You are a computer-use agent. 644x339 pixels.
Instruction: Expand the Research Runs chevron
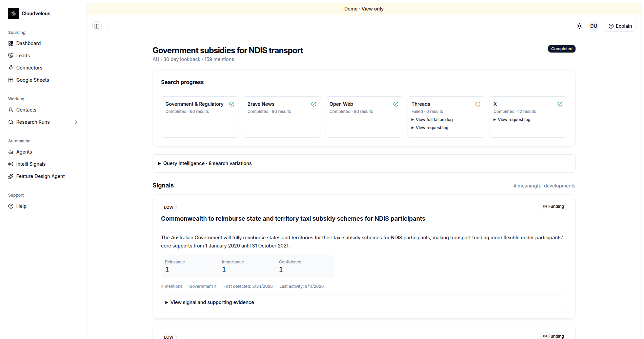pyautogui.click(x=76, y=122)
